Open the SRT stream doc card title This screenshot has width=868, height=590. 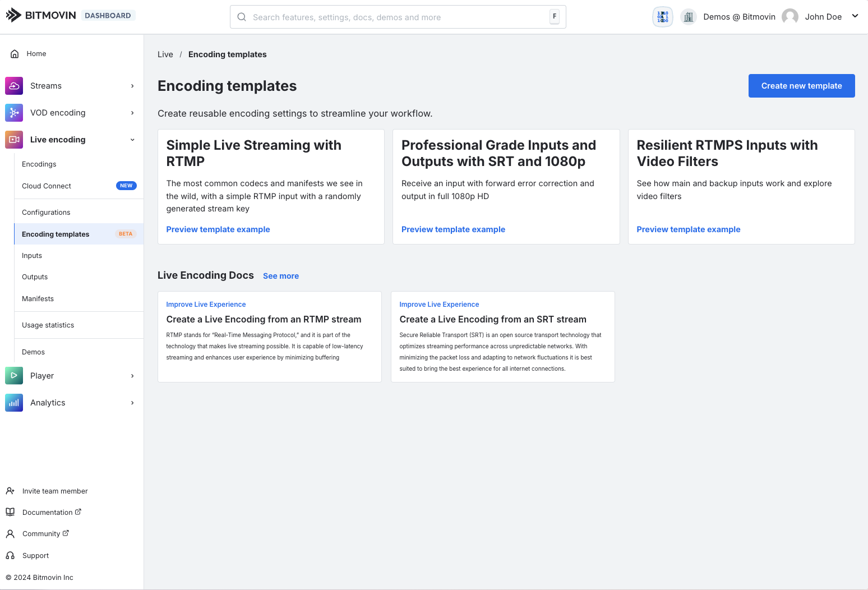pyautogui.click(x=493, y=319)
